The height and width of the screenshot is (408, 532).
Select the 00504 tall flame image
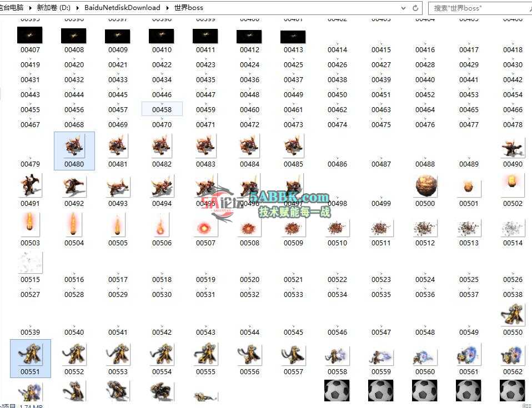click(74, 225)
